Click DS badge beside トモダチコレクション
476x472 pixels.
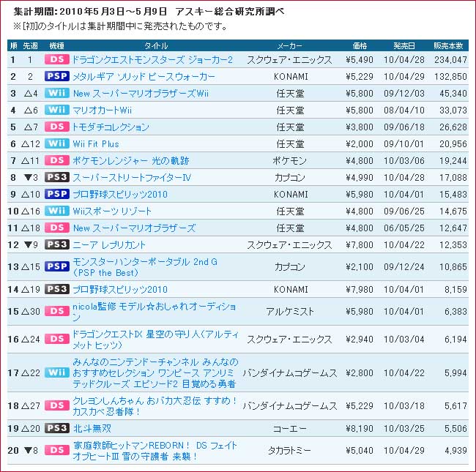point(57,127)
